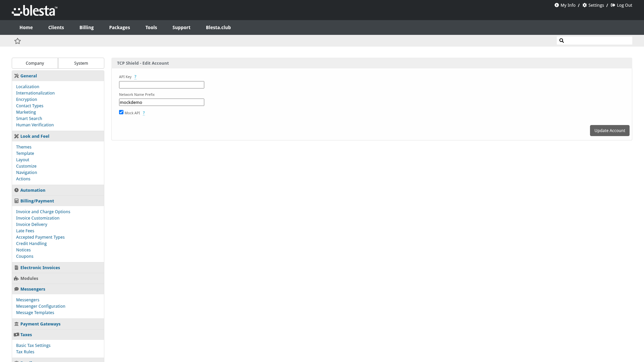Open the Support menu
Viewport: 644px width, 362px height.
181,27
